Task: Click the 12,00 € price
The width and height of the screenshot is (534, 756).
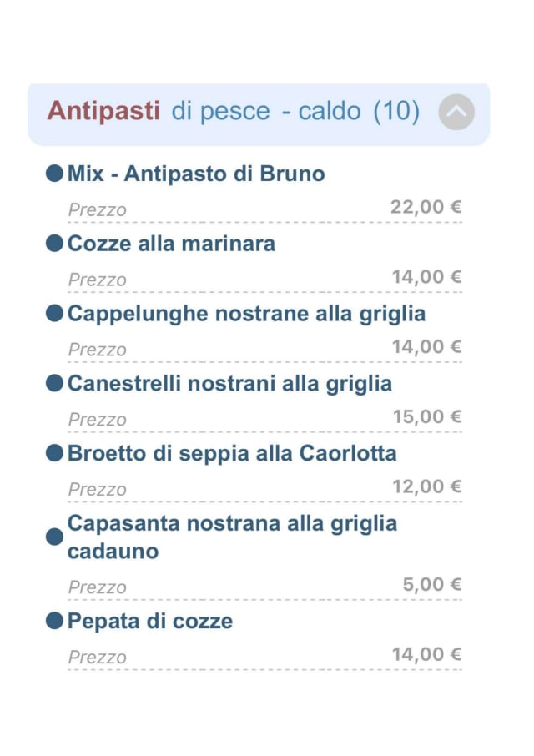Action: click(x=426, y=486)
